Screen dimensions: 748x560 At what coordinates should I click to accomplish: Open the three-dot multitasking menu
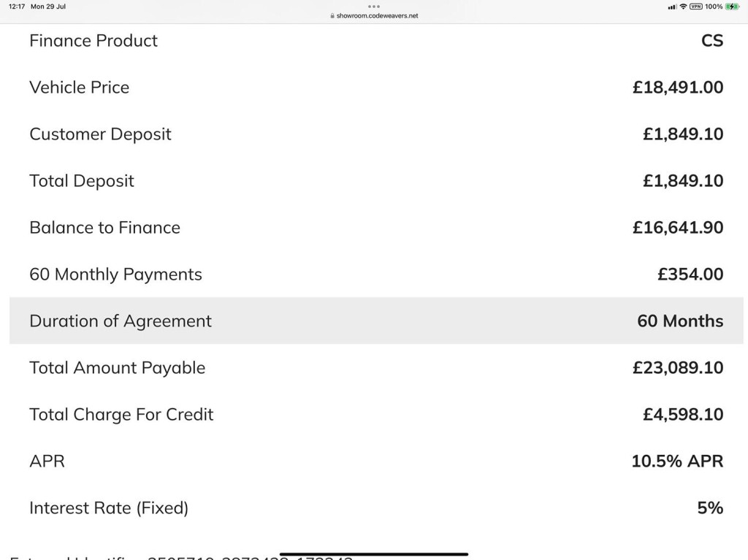pos(374,7)
